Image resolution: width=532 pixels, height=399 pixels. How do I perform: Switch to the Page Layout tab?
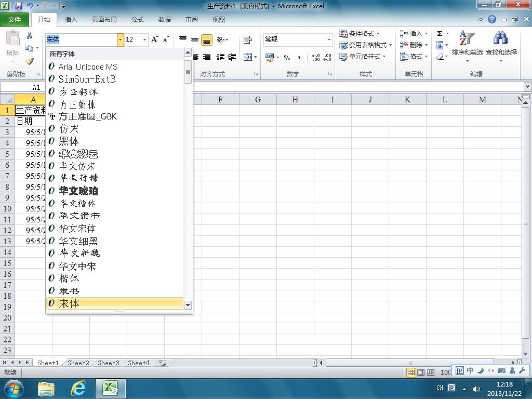pos(104,20)
